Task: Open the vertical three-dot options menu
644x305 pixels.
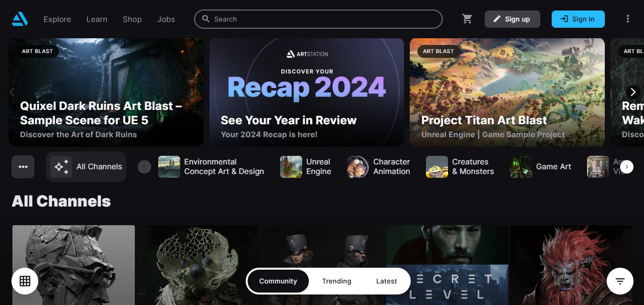Action: (x=628, y=19)
